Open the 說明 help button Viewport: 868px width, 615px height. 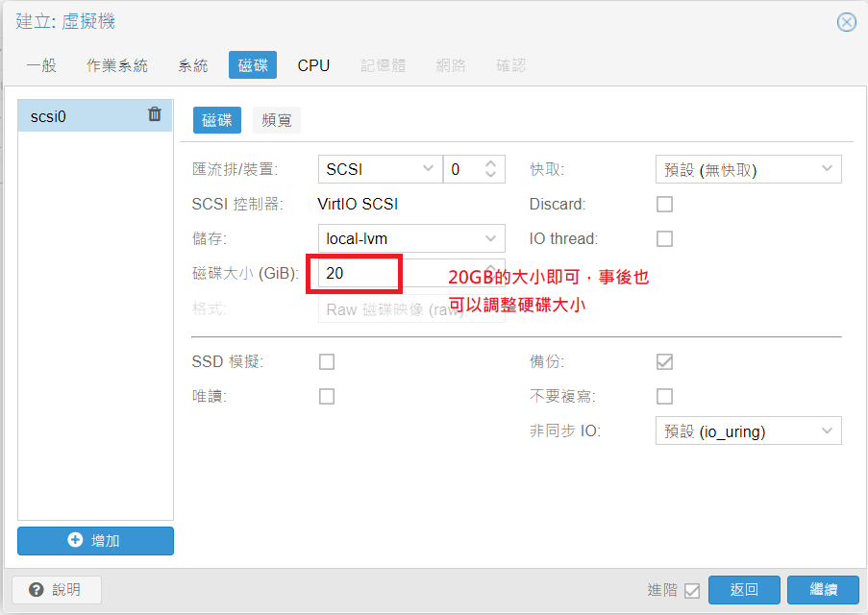point(56,589)
